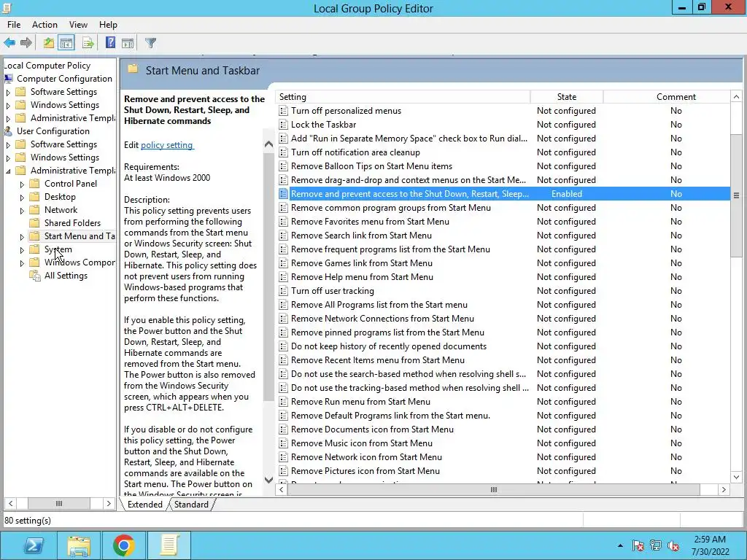Screen dimensions: 747x560
Task: Open the Action menu
Action: pyautogui.click(x=44, y=25)
